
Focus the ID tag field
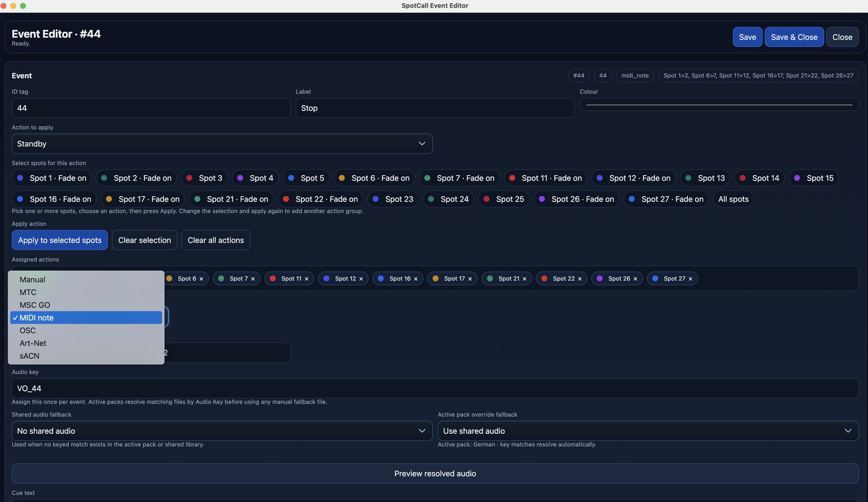point(151,108)
